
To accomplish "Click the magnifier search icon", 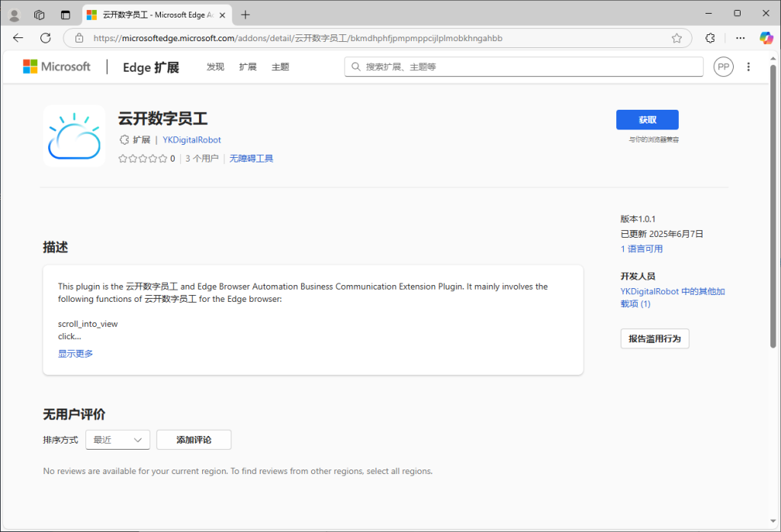I will 355,66.
